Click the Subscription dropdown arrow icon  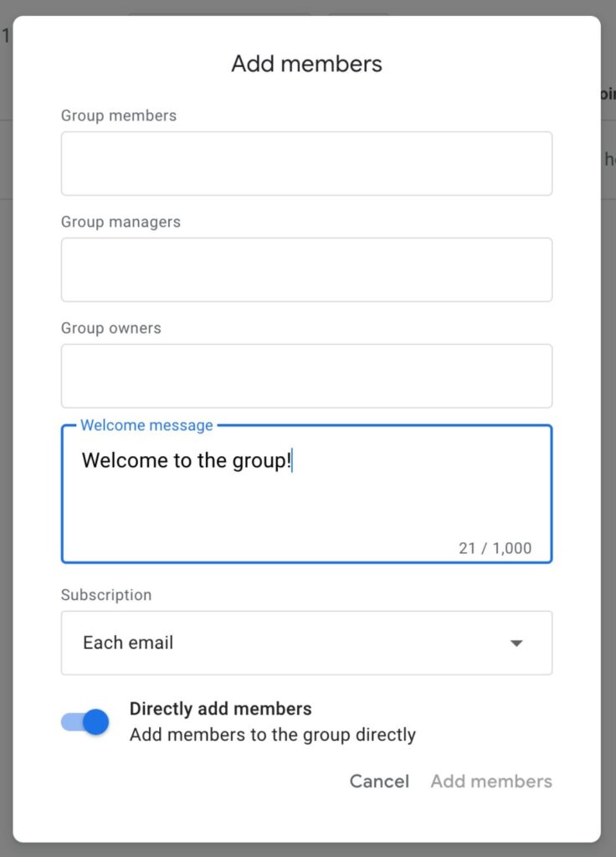[516, 643]
